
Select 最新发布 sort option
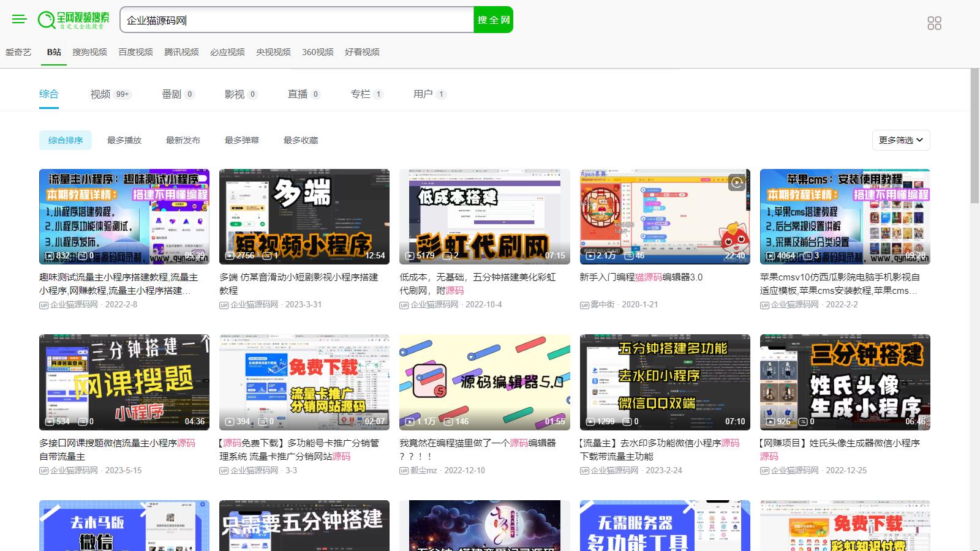[183, 140]
